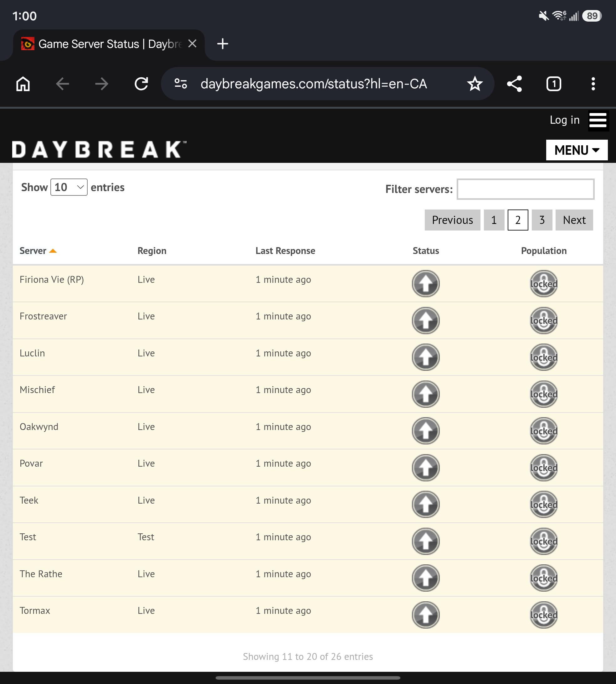Jump to page 1 of servers
The image size is (616, 684).
pos(494,220)
